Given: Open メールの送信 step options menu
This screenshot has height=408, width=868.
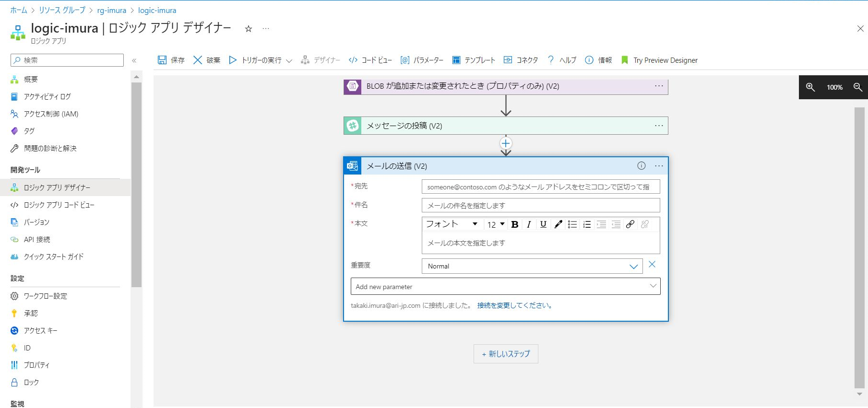Looking at the screenshot, I should 659,166.
